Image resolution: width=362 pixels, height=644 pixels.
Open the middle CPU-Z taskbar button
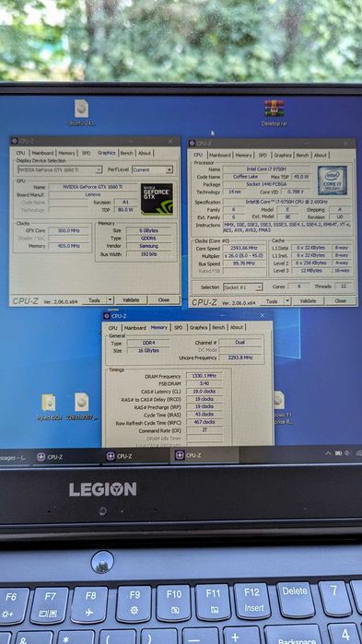tap(135, 456)
